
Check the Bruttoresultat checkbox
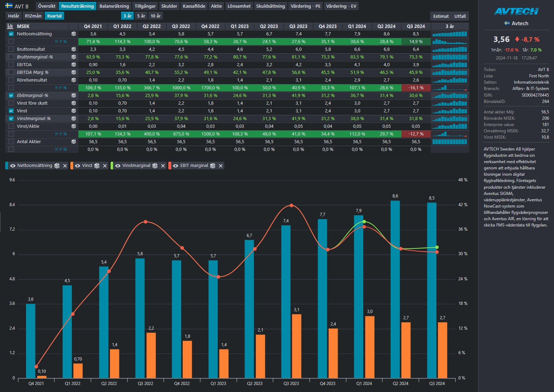tap(11, 49)
